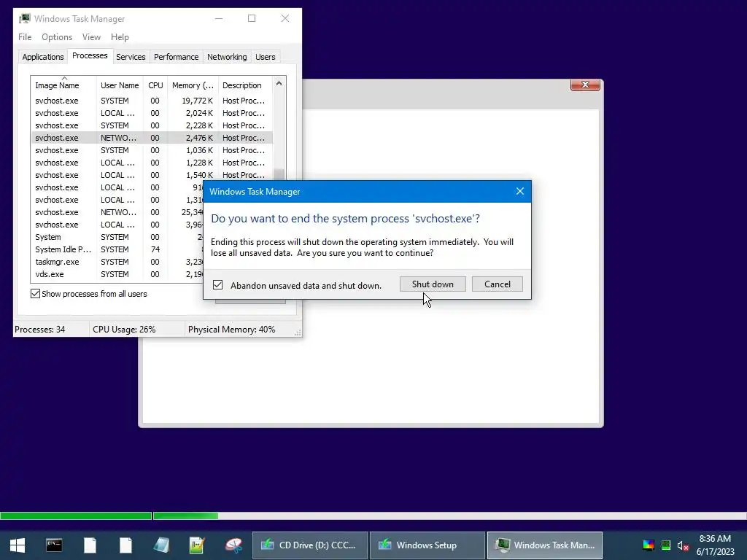
Task: Select the svchost.exe row using 19,772 K
Action: [152, 101]
